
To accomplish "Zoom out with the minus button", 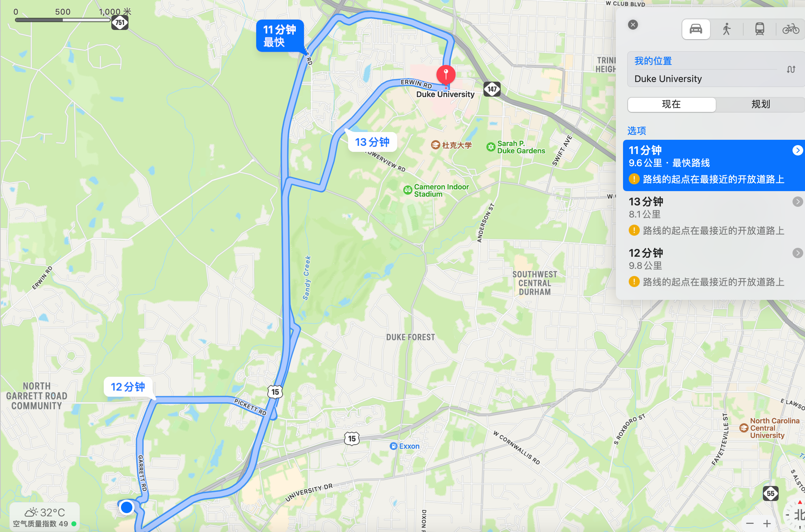I will click(750, 523).
